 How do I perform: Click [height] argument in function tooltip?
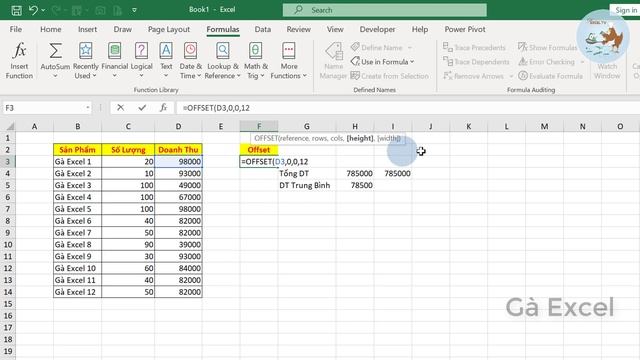pos(360,138)
